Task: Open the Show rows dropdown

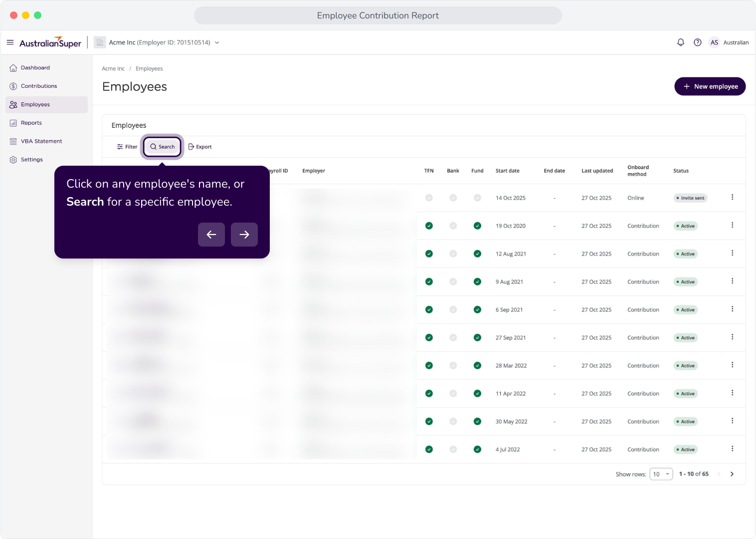Action: point(661,474)
